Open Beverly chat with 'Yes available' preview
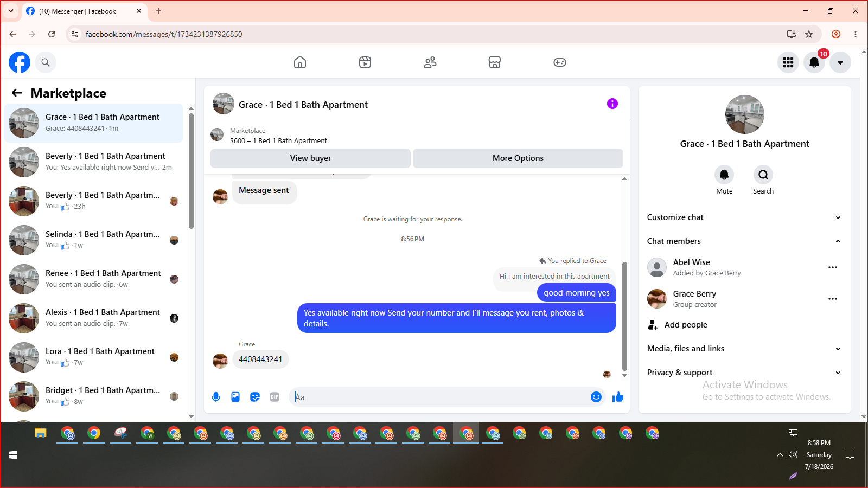Screen dimensions: 868x488 pyautogui.click(x=94, y=162)
